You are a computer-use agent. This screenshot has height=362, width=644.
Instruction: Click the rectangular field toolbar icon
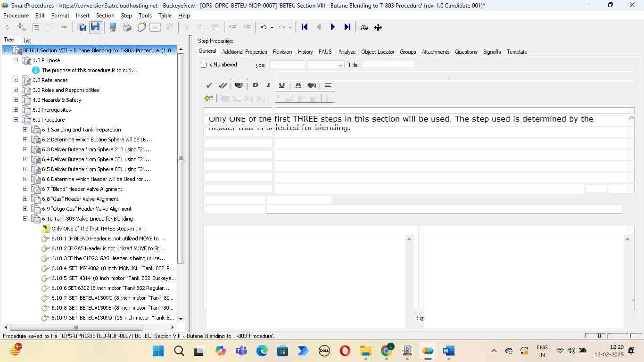pyautogui.click(x=155, y=27)
